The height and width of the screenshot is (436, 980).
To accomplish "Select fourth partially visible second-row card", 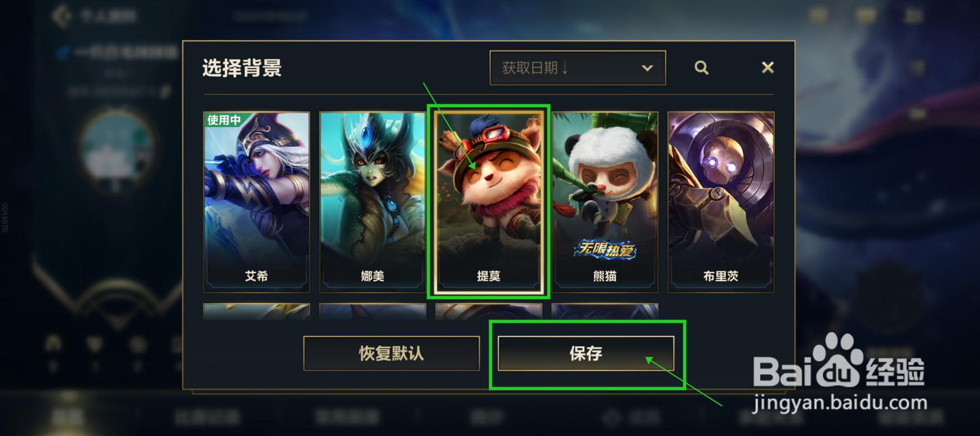I will [x=605, y=311].
